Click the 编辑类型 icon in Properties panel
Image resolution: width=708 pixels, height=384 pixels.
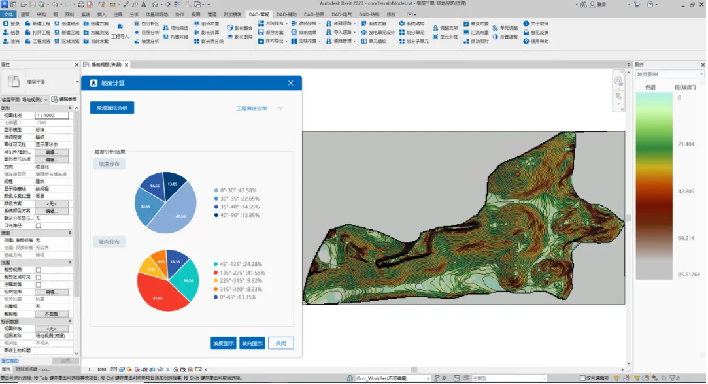(54, 99)
